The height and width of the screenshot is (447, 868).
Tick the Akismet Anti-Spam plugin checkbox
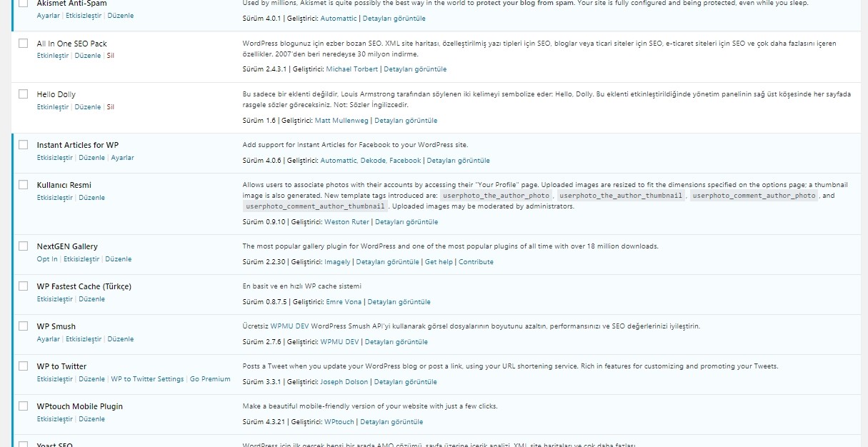click(23, 3)
